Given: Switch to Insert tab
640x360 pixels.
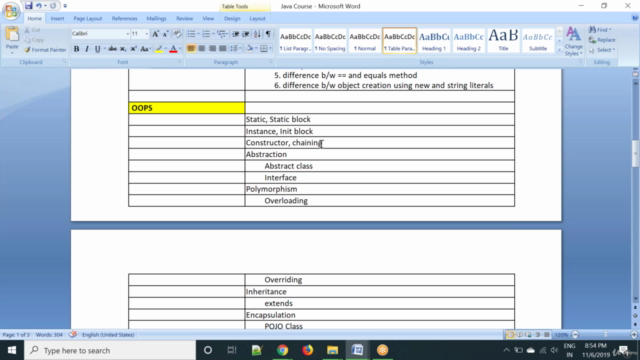Looking at the screenshot, I should [57, 19].
